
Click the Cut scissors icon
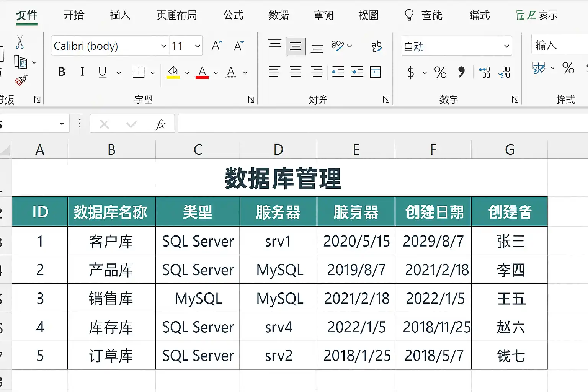pyautogui.click(x=20, y=42)
